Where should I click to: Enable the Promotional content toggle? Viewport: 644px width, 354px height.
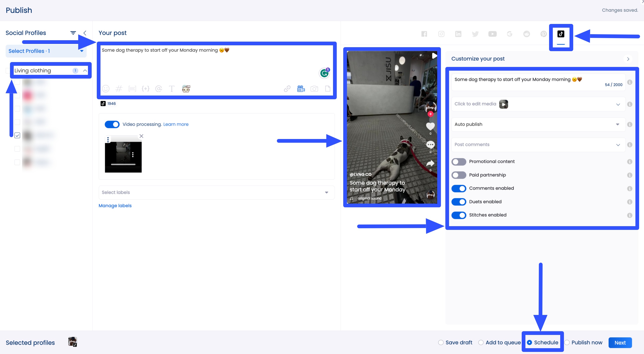459,162
